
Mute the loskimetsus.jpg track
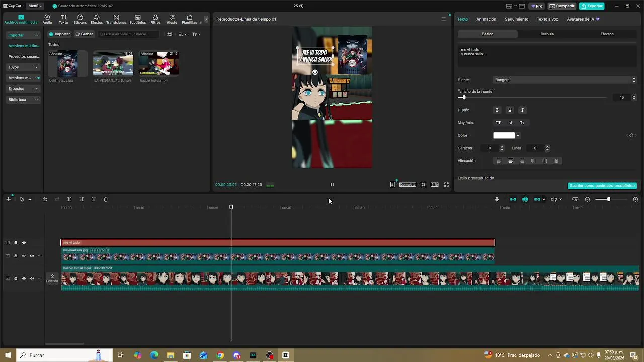(x=32, y=256)
